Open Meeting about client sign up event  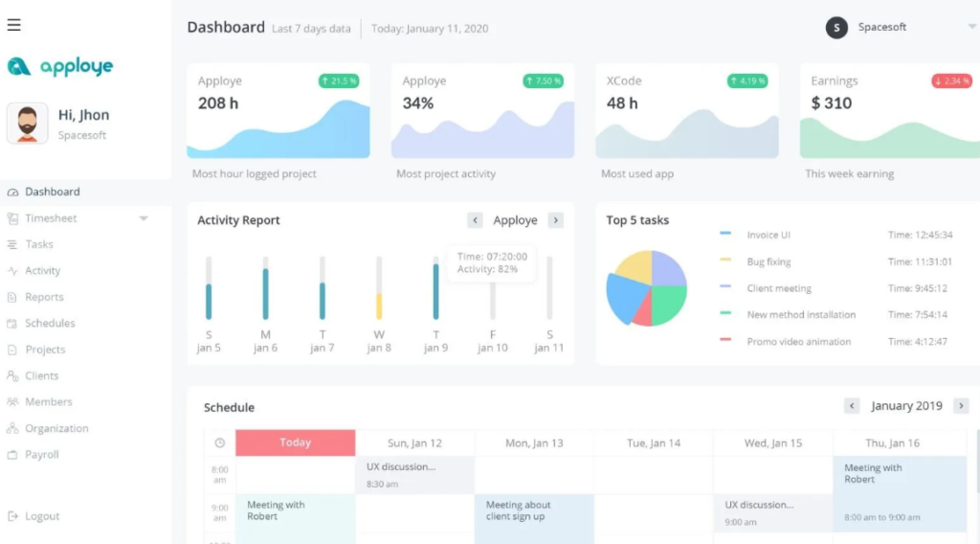534,518
